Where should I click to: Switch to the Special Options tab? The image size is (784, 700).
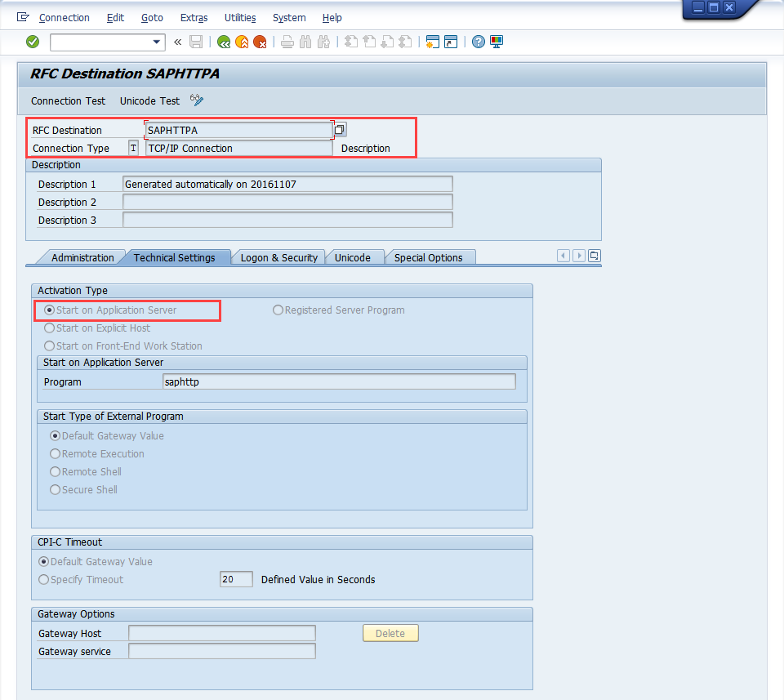point(429,257)
